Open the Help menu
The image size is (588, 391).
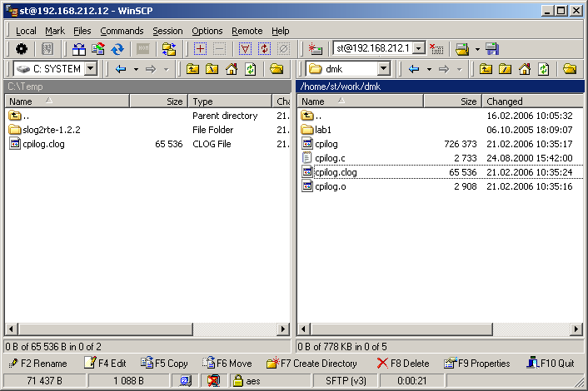(x=280, y=31)
